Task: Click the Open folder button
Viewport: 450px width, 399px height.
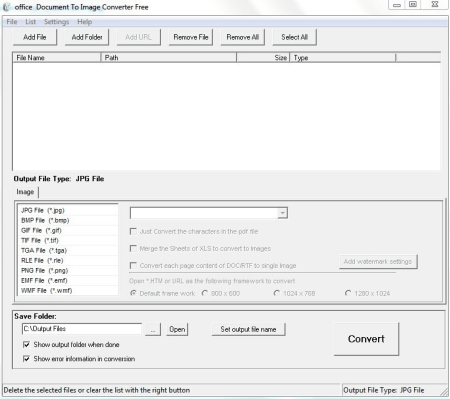Action: pos(177,329)
